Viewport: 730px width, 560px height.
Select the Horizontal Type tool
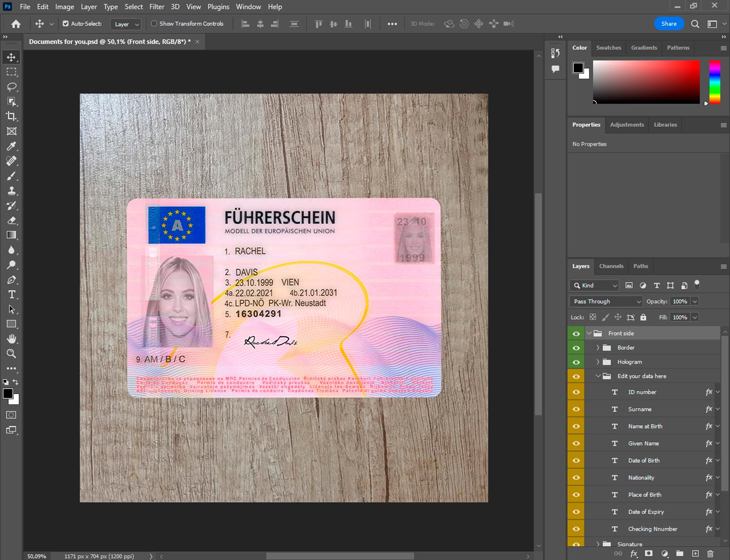coord(11,294)
